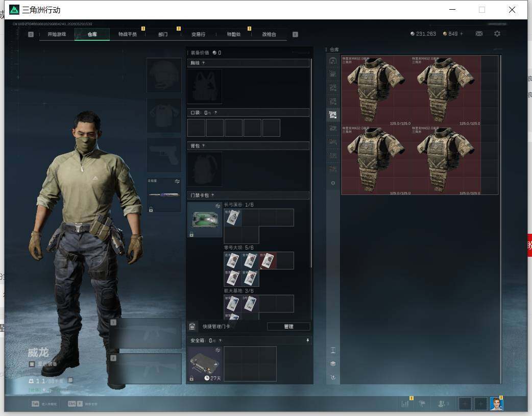Go to the 交易行 tab
The height and width of the screenshot is (416, 532).
(198, 34)
